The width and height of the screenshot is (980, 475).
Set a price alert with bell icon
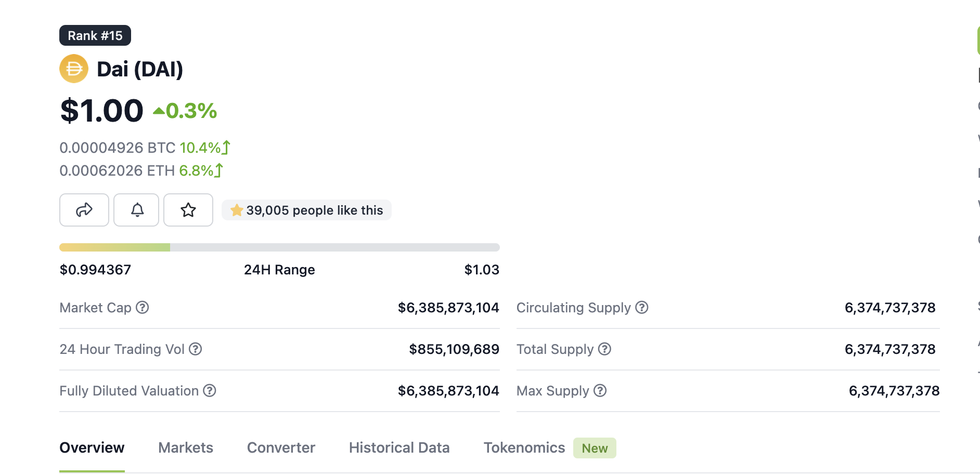[x=136, y=210]
